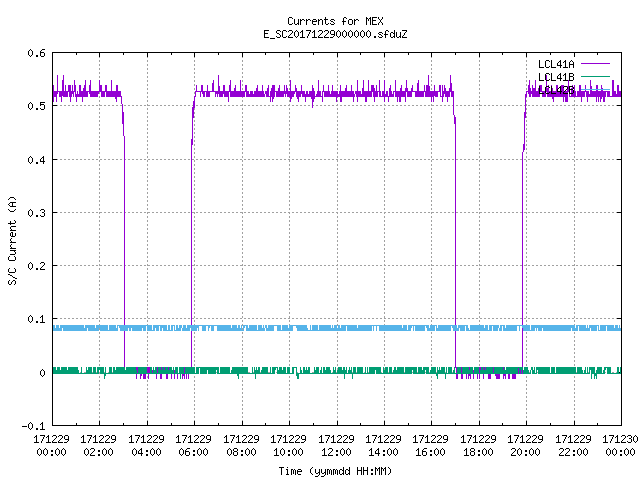Screen dimensions: 640x480
Task: Click the 06:00 time tick label
Action: click(x=193, y=452)
